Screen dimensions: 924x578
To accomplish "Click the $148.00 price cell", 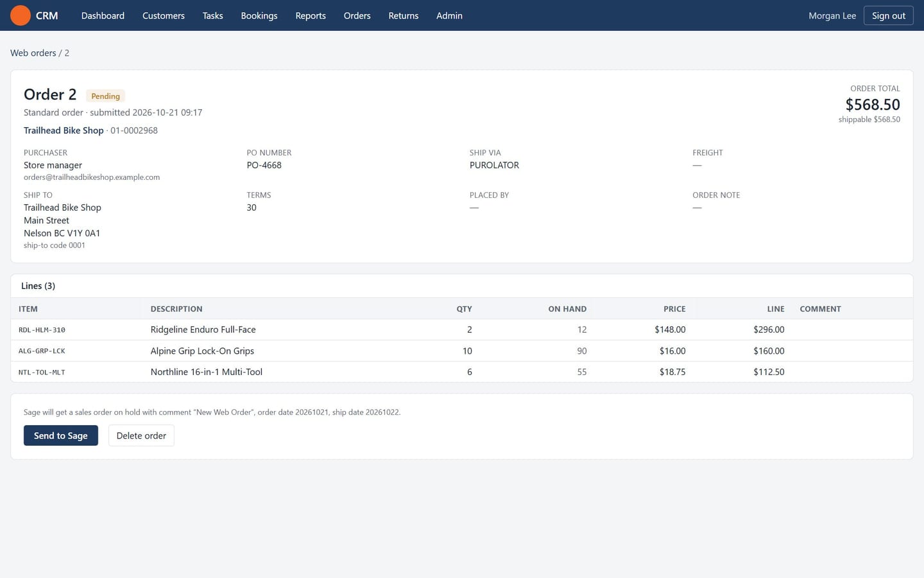I will tap(670, 329).
